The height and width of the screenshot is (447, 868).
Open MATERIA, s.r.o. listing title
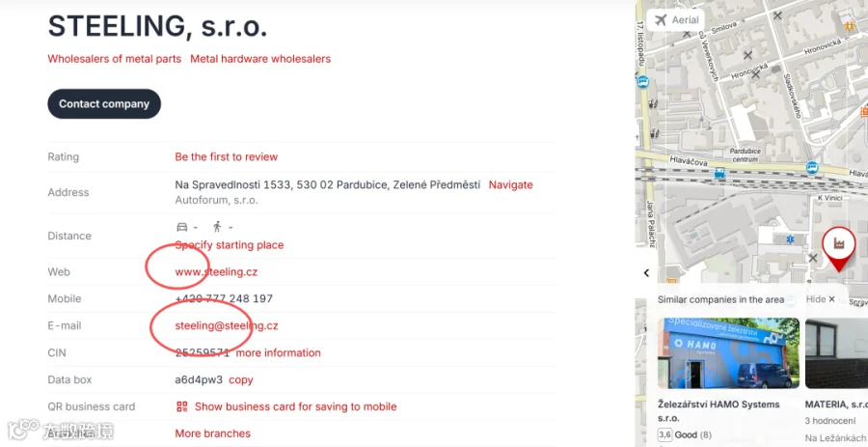click(x=836, y=405)
